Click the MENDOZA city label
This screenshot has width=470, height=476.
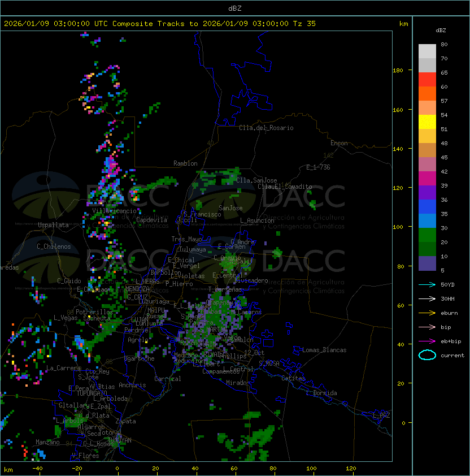click(137, 288)
